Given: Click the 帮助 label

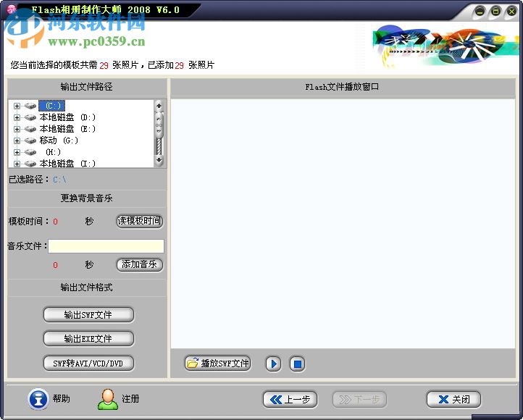Looking at the screenshot, I should (x=61, y=398).
